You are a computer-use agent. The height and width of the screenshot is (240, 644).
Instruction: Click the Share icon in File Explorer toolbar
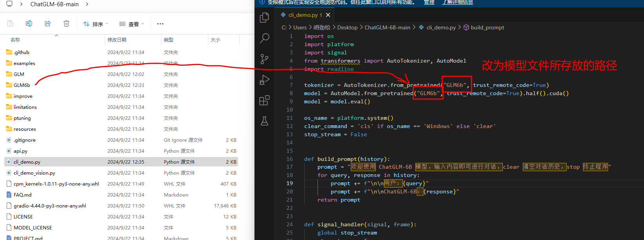(x=48, y=23)
